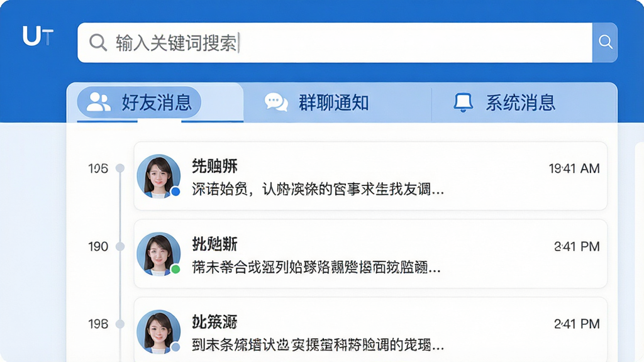Click the blue search button at the search bar's right end
The width and height of the screenshot is (644, 362).
point(605,42)
